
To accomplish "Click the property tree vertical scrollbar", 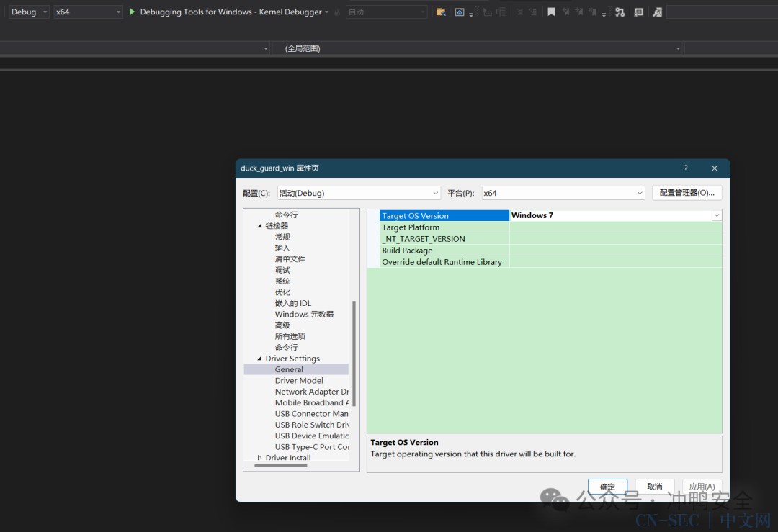I will [x=354, y=353].
